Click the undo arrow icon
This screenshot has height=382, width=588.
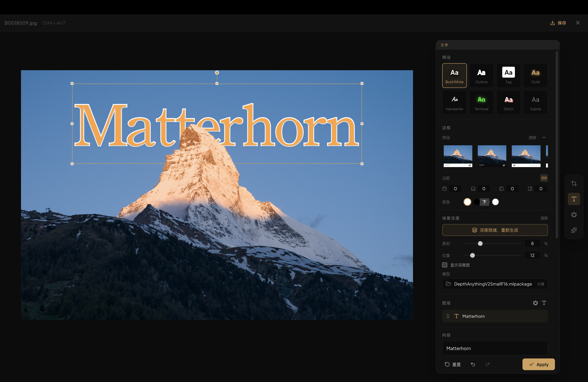(x=473, y=364)
